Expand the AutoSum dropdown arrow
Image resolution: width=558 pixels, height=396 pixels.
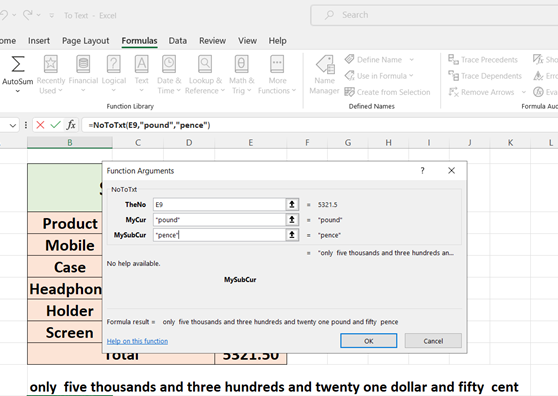(18, 91)
